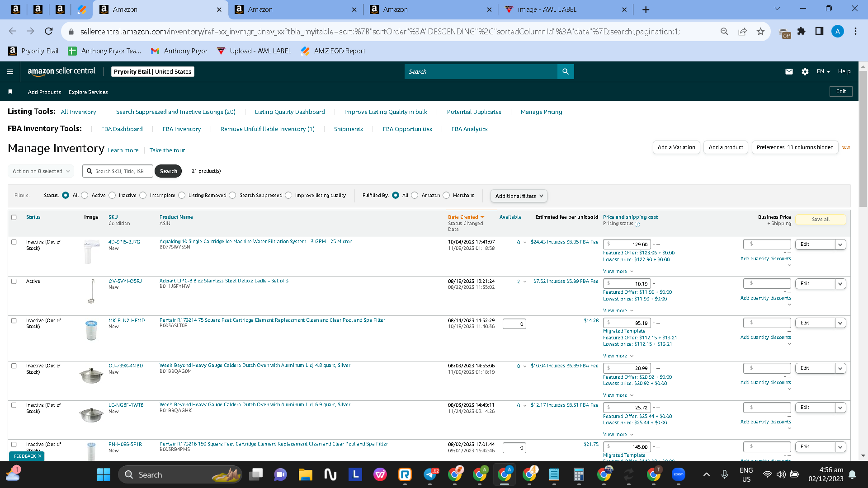Click the pricing status info icon
The image size is (868, 488).
click(637, 224)
